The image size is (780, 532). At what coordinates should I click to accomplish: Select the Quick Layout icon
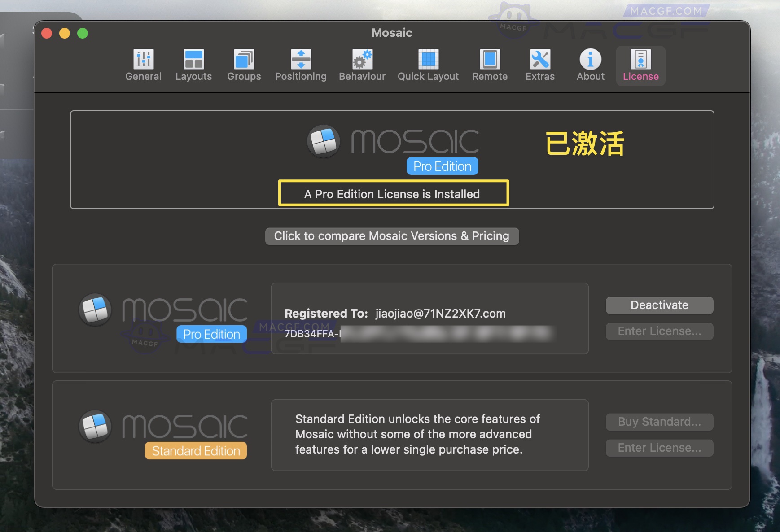pos(428,65)
